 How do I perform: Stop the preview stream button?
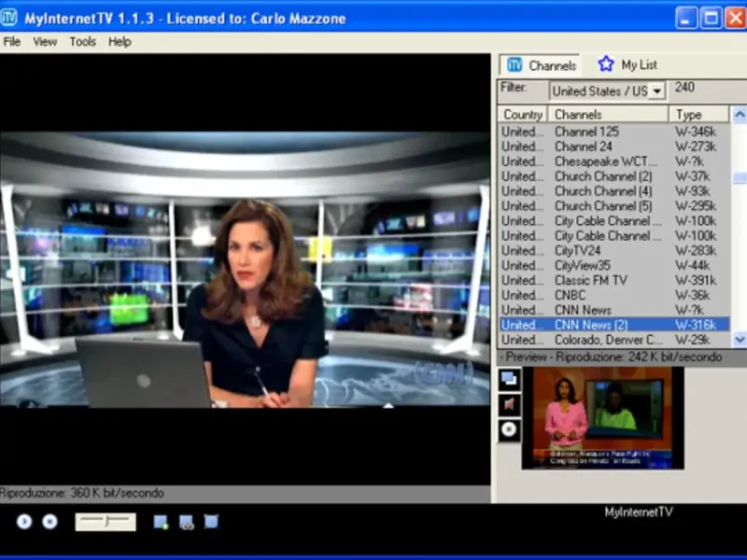point(509,430)
